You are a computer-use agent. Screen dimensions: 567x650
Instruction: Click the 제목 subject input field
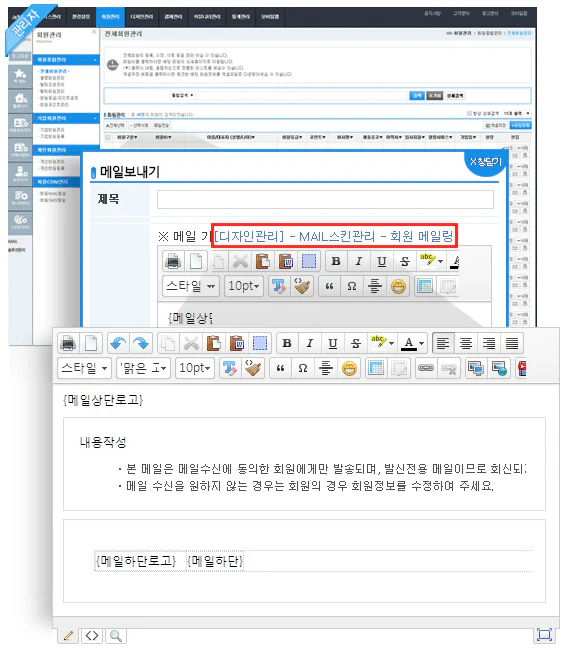click(325, 199)
